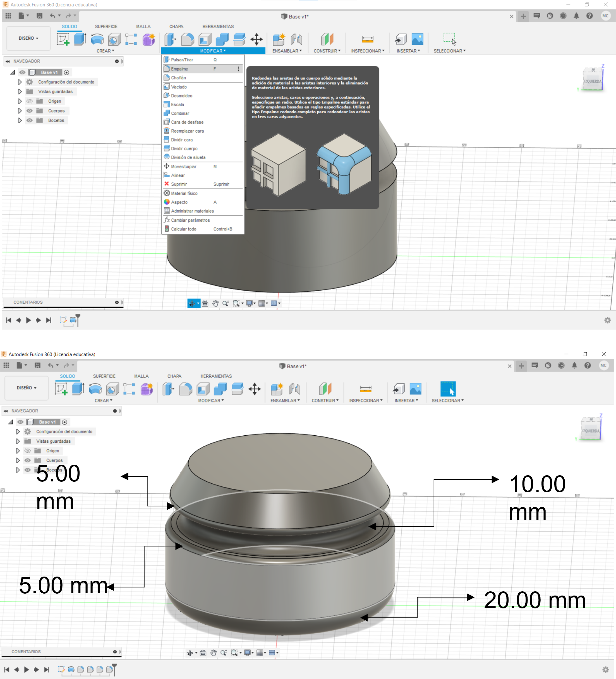
Task: Hide Cuerpos folder in upper window browser
Action: pos(30,111)
